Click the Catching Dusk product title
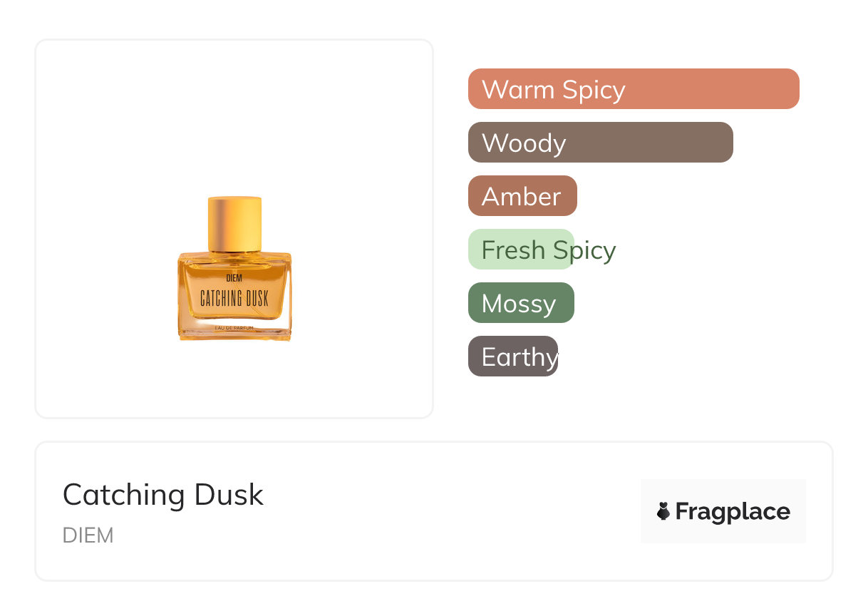This screenshot has width=868, height=616. 162,495
